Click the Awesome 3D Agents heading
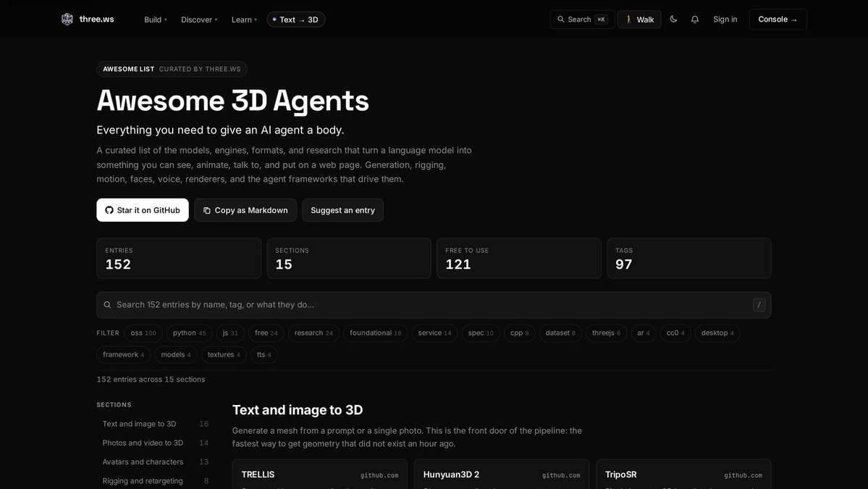 tap(232, 101)
